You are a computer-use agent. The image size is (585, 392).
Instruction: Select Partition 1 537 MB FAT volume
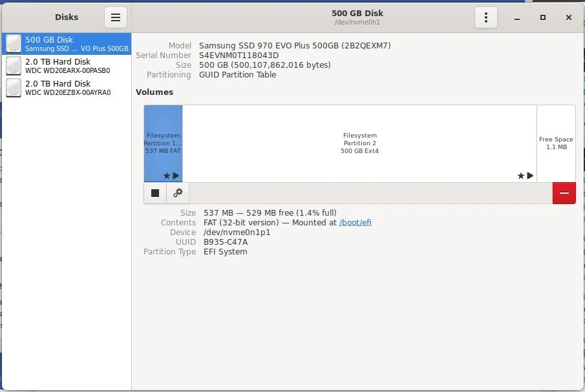click(x=164, y=143)
